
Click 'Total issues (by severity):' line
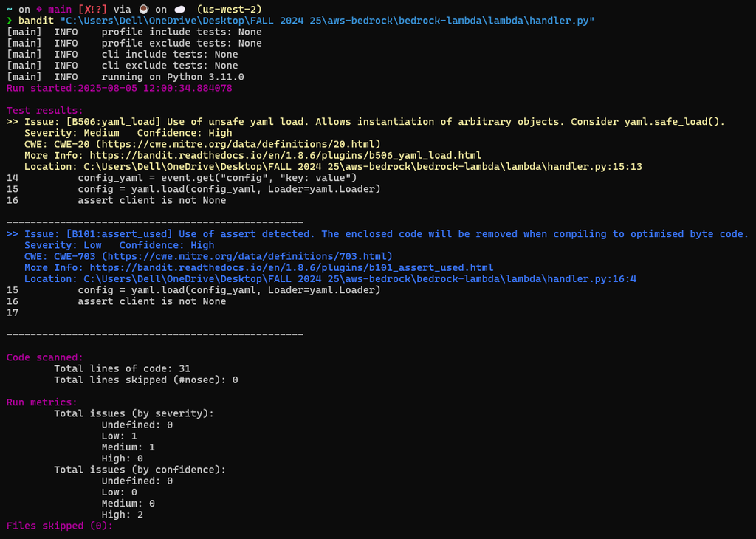[134, 413]
